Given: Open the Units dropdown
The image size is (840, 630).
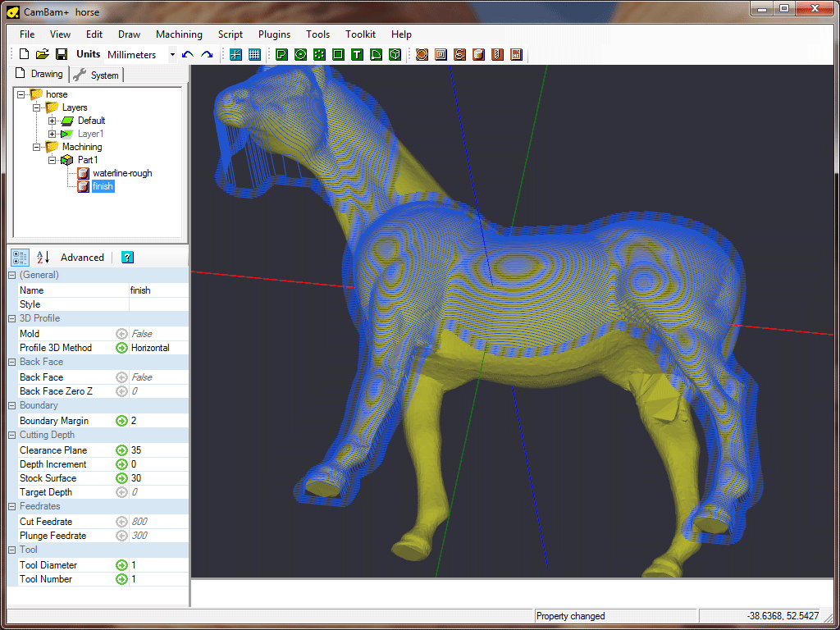Looking at the screenshot, I should pos(172,55).
